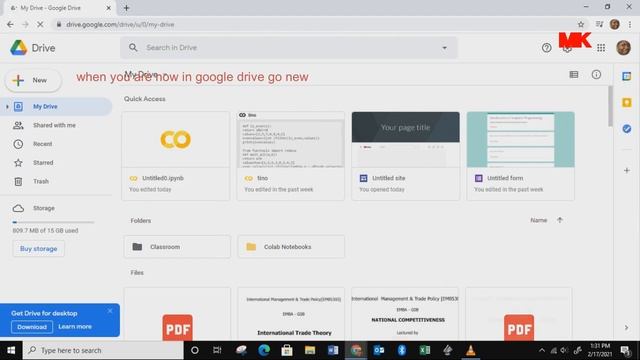Image resolution: width=640 pixels, height=360 pixels.
Task: Open the Google account avatar in Drive
Action: [623, 48]
